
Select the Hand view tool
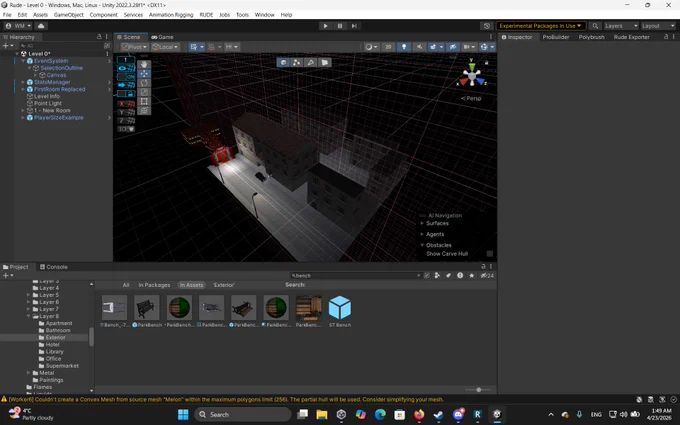[x=144, y=64]
